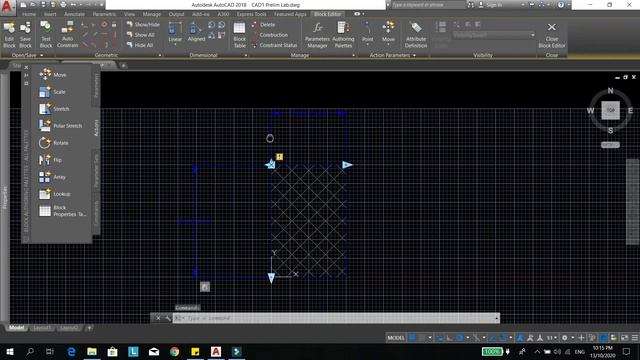Add a new drawing tab with plus button
This screenshot has height=360, width=640.
123,65
